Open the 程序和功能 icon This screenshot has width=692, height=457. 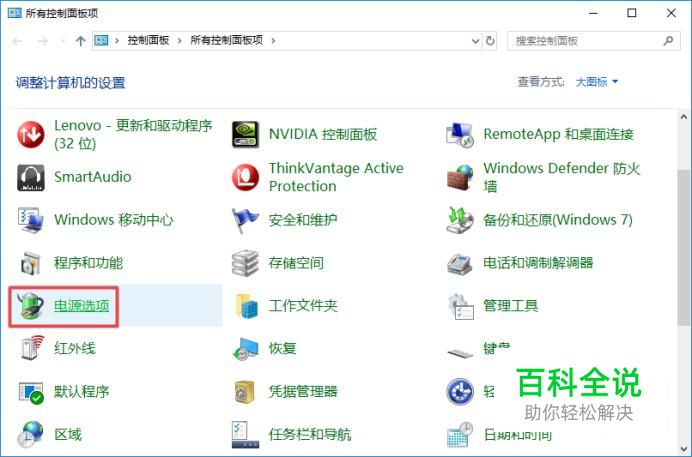point(30,263)
